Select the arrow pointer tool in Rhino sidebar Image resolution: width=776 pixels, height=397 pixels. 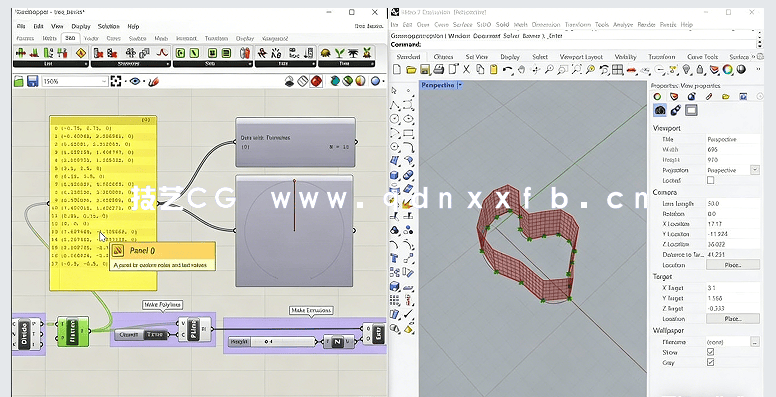pyautogui.click(x=394, y=91)
